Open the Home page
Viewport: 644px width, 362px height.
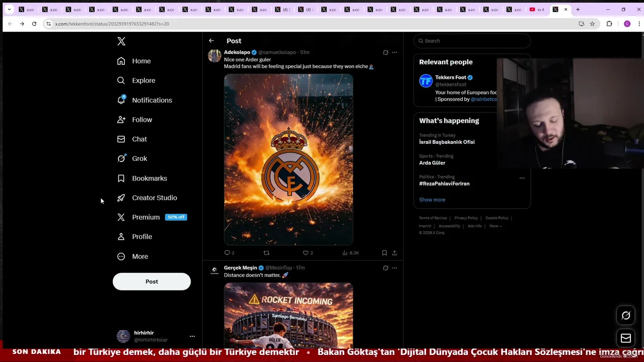134,61
